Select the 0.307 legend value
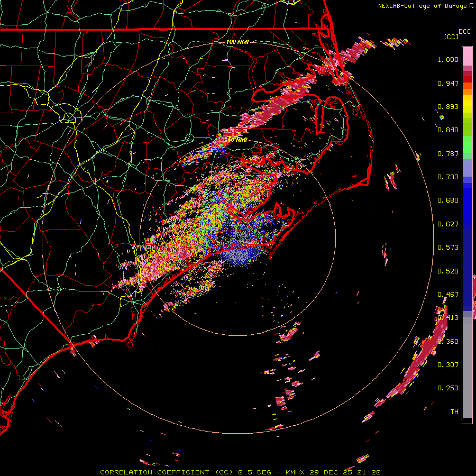This screenshot has height=476, width=476. tap(448, 365)
